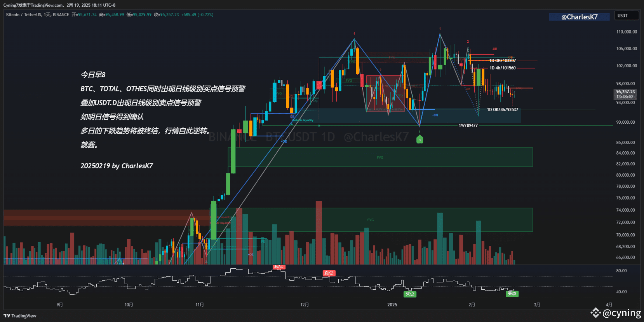Image resolution: width=644 pixels, height=322 pixels.
Task: Select the low value 95,029.99
Action: coord(142,15)
